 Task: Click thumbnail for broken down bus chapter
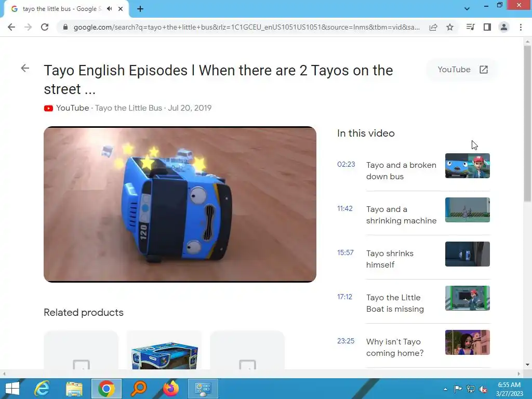tap(467, 166)
